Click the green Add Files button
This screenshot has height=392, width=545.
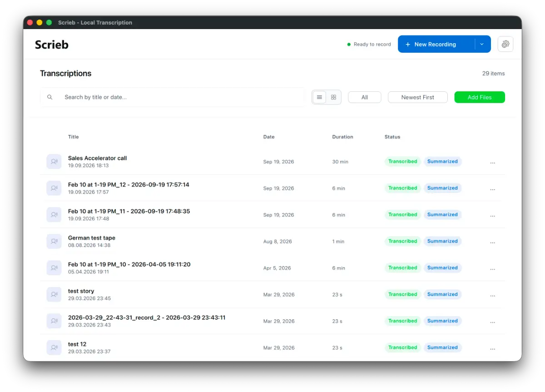pyautogui.click(x=480, y=97)
